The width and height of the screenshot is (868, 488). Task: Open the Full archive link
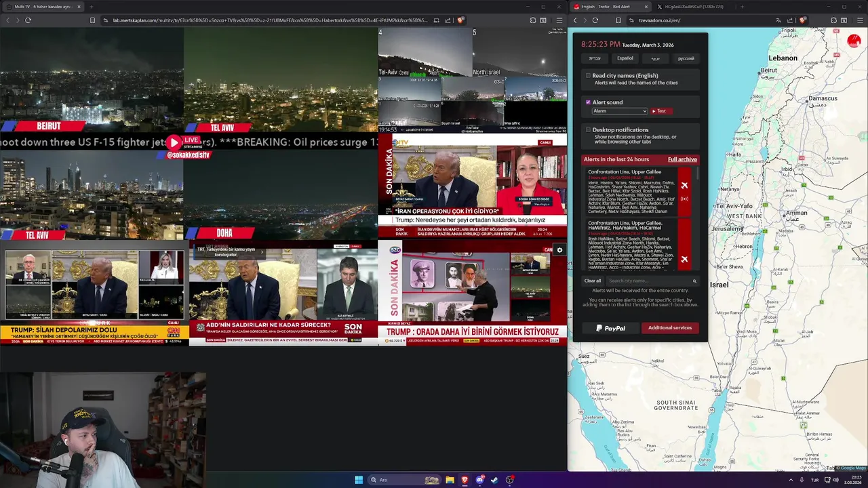click(682, 159)
